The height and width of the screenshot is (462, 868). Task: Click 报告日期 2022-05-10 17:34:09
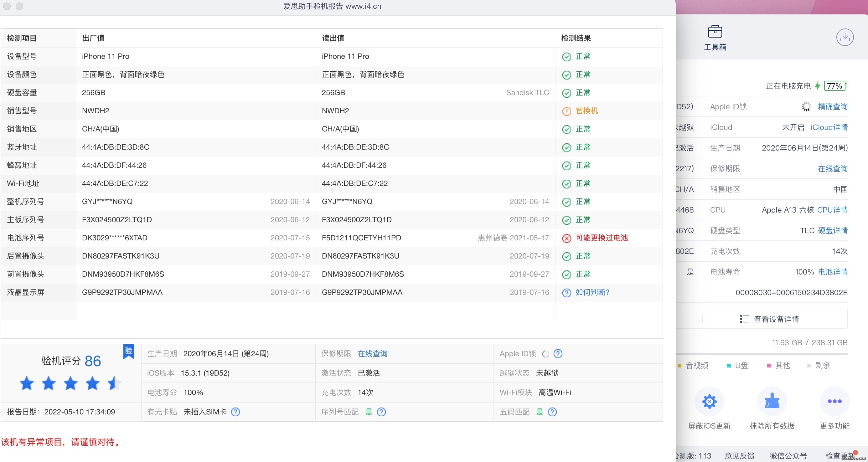pos(61,412)
